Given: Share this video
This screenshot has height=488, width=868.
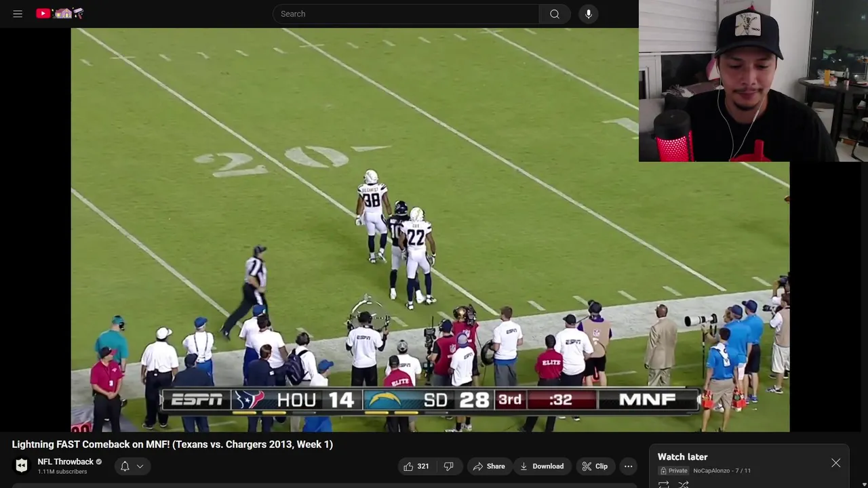Looking at the screenshot, I should click(x=489, y=466).
